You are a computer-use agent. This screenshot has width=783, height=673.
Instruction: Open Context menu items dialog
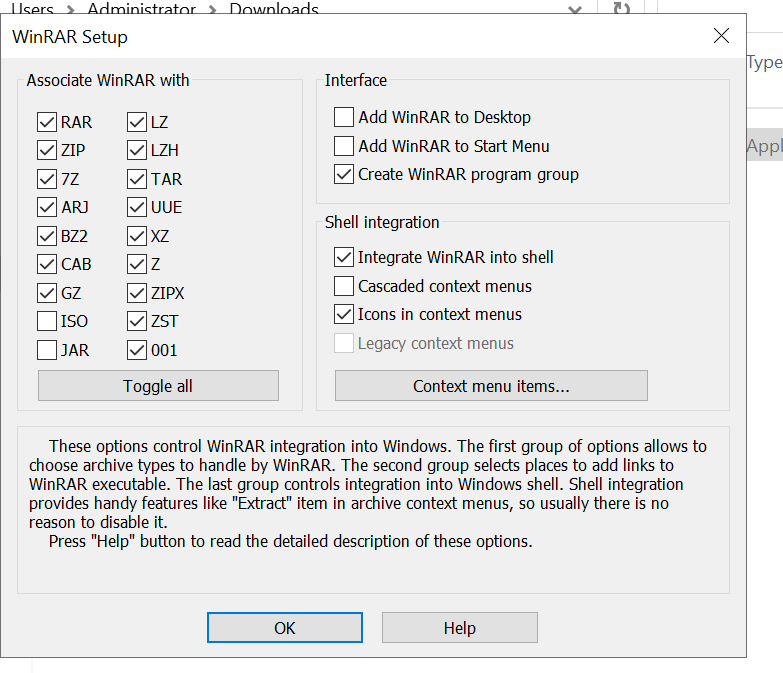(491, 385)
